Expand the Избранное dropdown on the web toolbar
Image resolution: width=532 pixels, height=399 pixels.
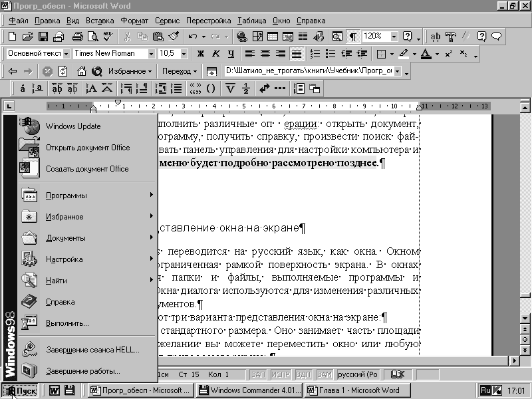(130, 71)
